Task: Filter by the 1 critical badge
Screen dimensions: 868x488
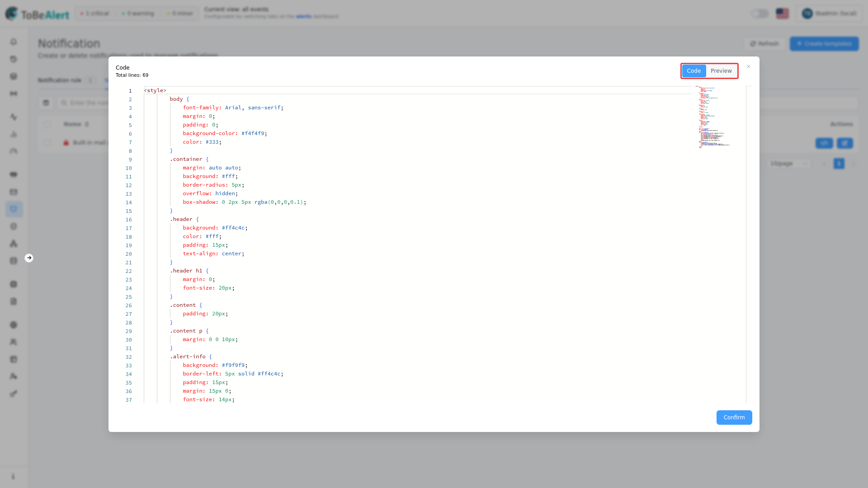Action: tap(94, 14)
